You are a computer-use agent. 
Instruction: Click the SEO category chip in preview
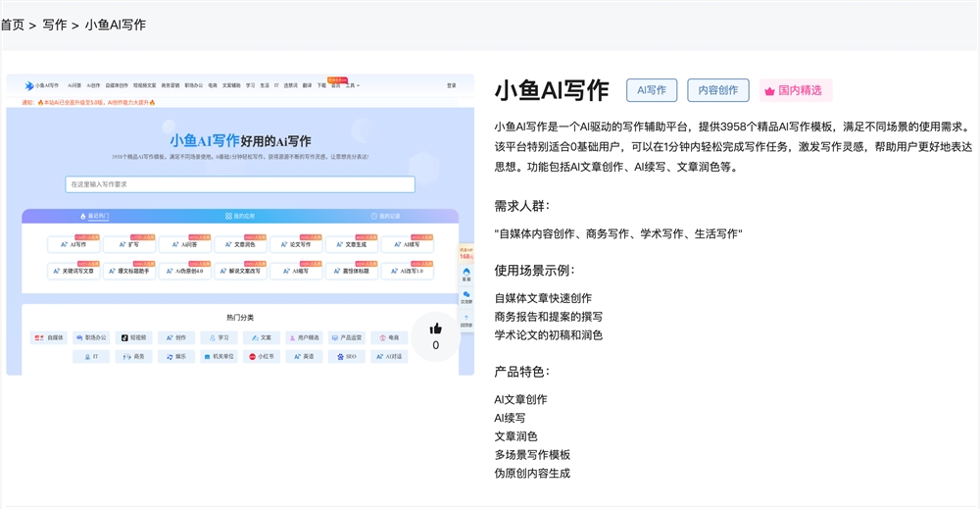[x=347, y=356]
